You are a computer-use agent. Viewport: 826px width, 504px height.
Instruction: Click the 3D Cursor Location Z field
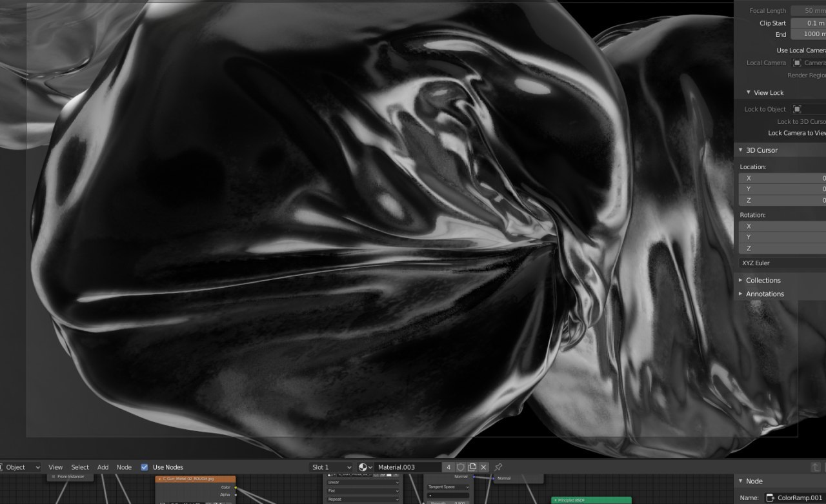782,200
